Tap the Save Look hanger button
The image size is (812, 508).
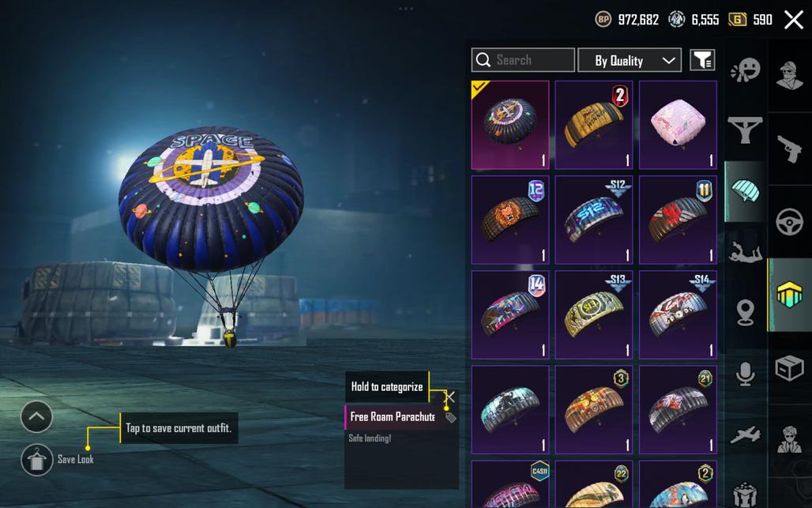[37, 459]
